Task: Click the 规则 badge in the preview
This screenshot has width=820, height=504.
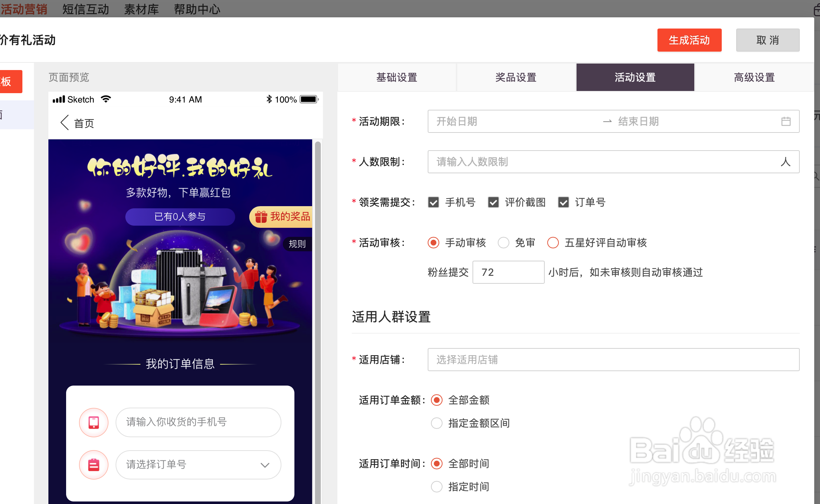Action: (297, 244)
